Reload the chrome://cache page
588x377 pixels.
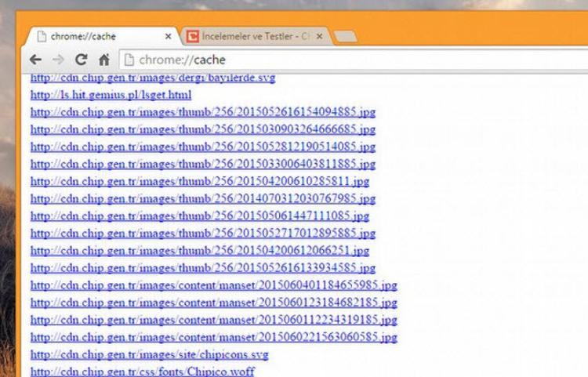81,60
